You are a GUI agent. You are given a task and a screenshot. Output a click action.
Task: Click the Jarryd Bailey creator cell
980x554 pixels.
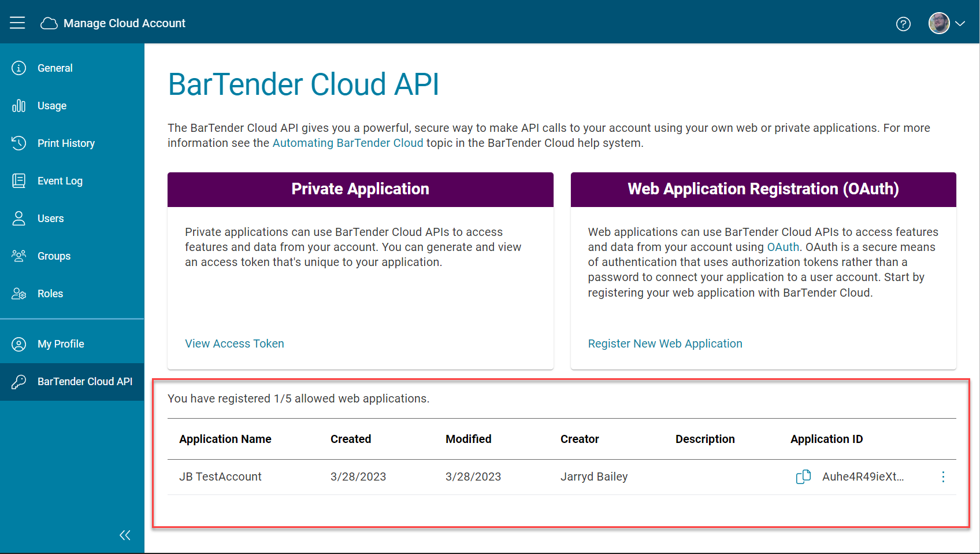(x=594, y=477)
